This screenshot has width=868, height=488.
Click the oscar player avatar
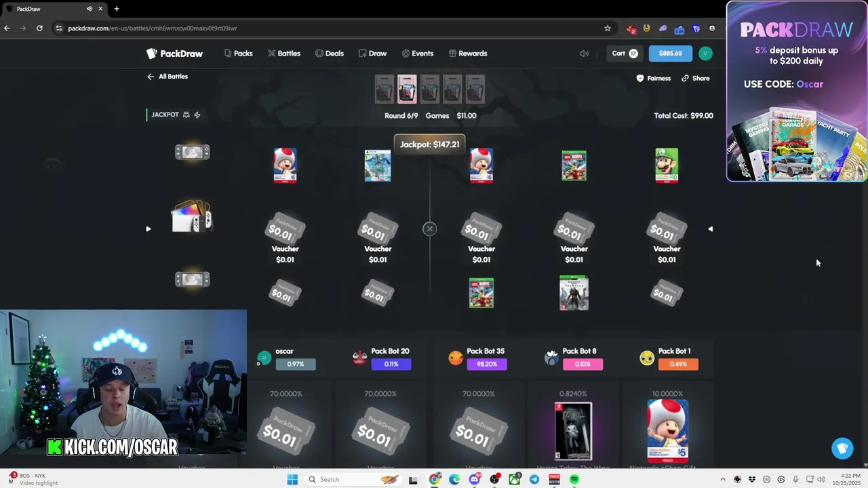[x=264, y=357]
